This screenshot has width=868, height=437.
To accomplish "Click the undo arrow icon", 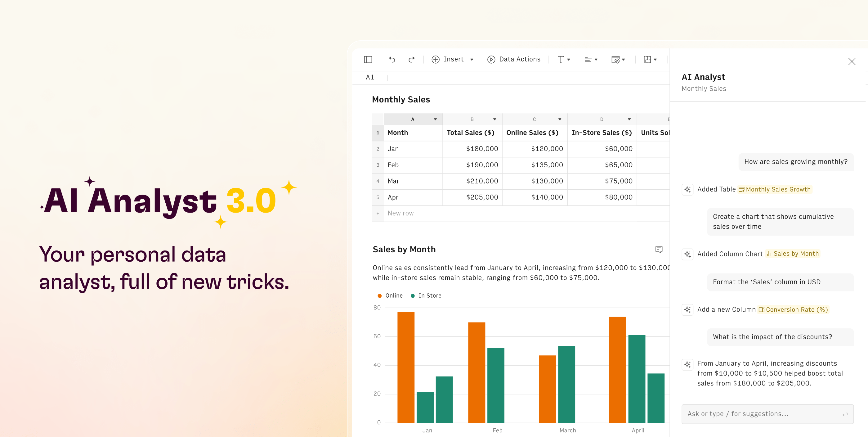I will coord(392,59).
